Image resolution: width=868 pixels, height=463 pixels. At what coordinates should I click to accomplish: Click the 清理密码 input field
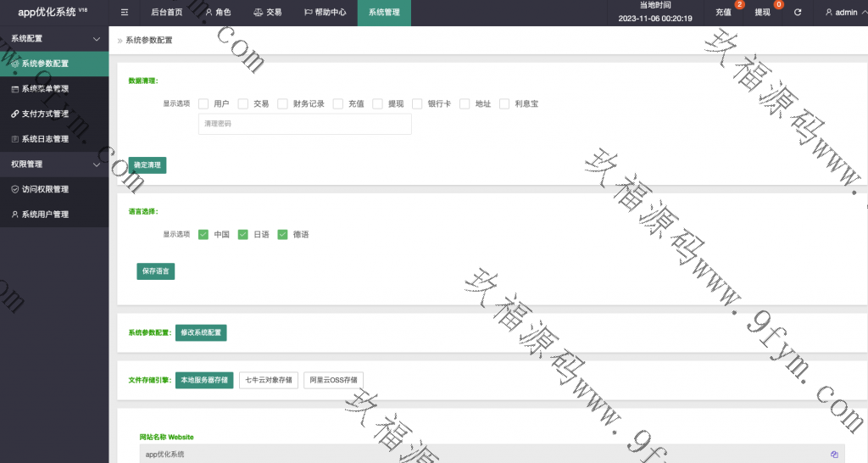(x=304, y=124)
